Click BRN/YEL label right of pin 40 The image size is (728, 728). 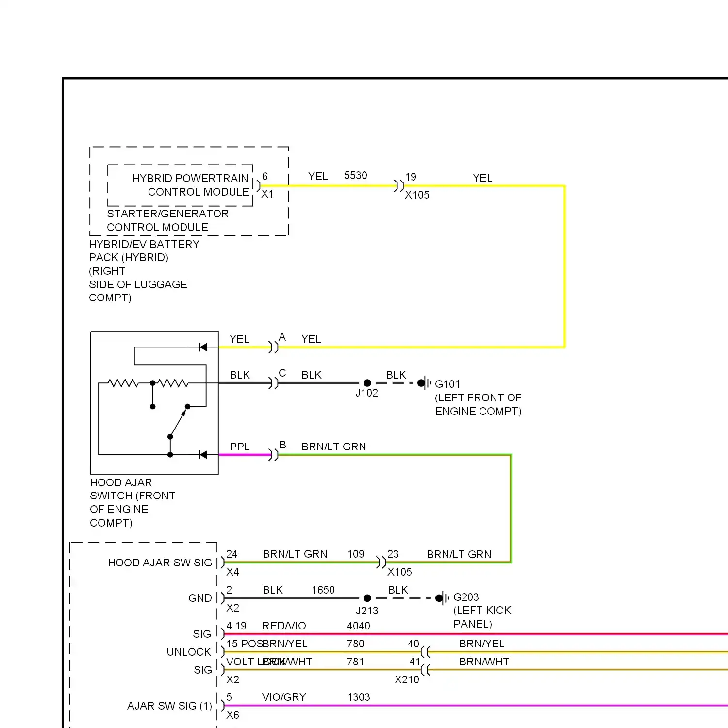tap(482, 644)
